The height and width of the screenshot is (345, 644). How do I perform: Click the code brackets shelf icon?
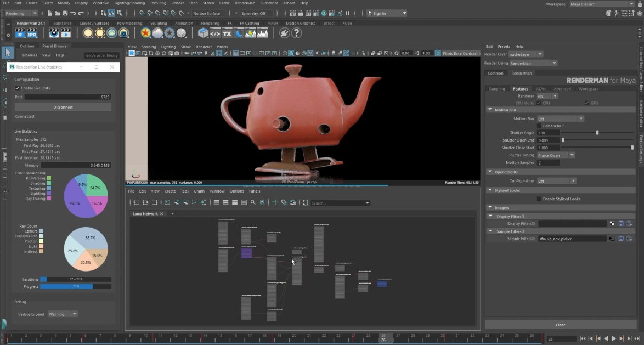pyautogui.click(x=215, y=33)
